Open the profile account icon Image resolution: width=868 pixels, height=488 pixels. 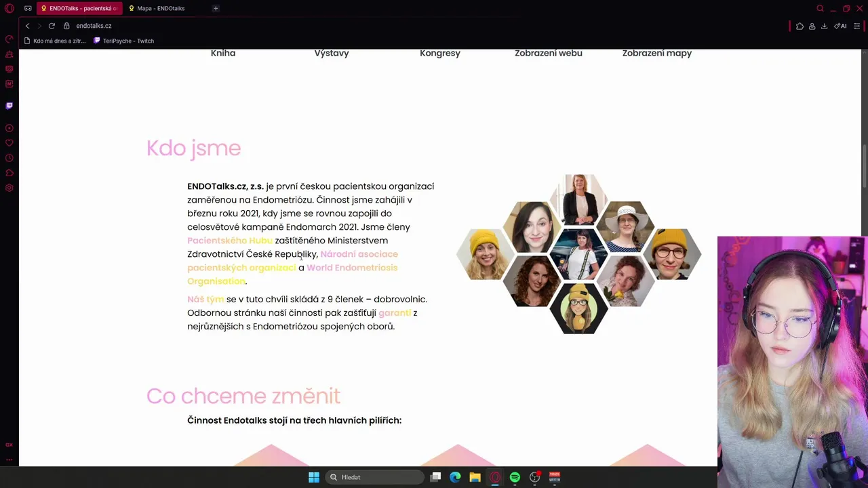tap(812, 26)
